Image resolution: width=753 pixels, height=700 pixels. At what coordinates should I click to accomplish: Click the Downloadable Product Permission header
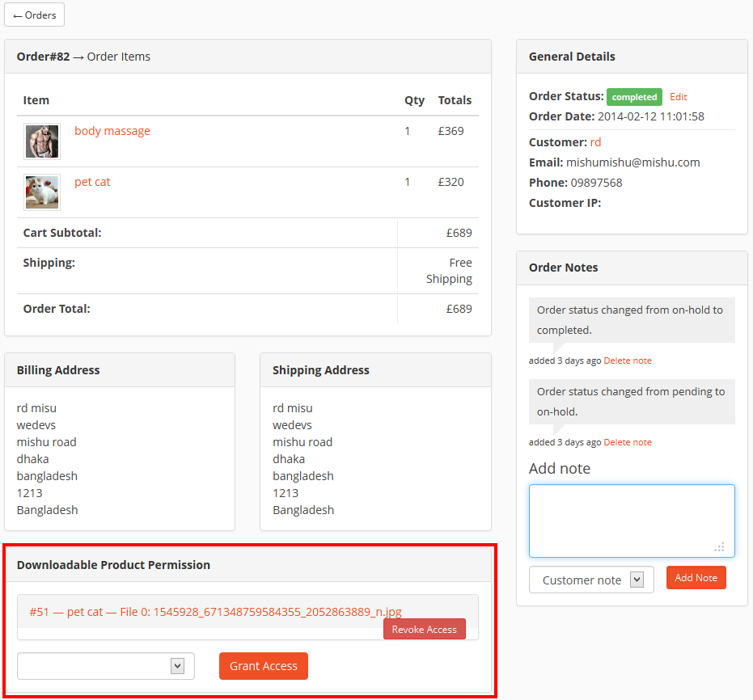pos(113,565)
